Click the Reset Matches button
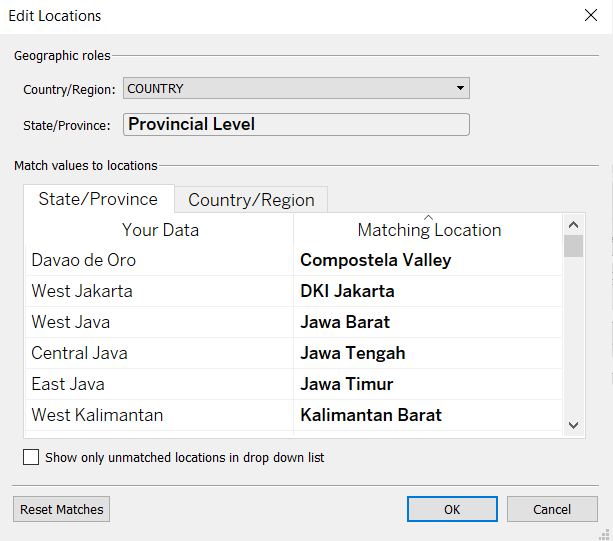 (61, 509)
